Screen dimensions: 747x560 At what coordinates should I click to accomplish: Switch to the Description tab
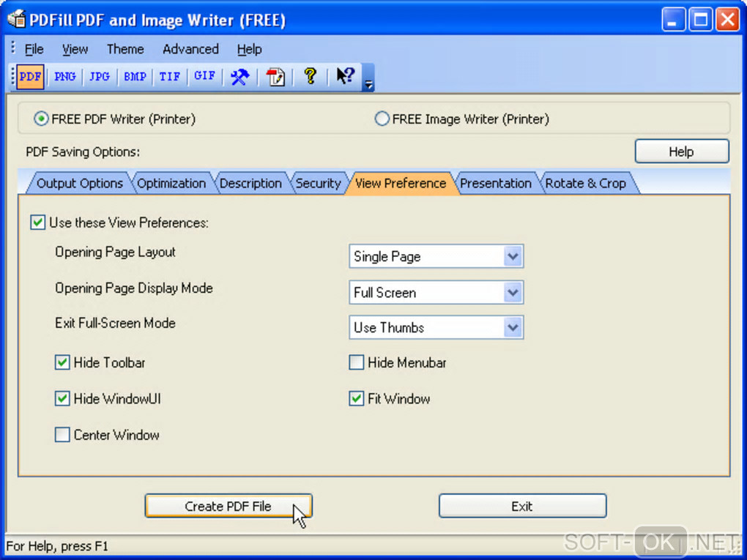tap(250, 183)
